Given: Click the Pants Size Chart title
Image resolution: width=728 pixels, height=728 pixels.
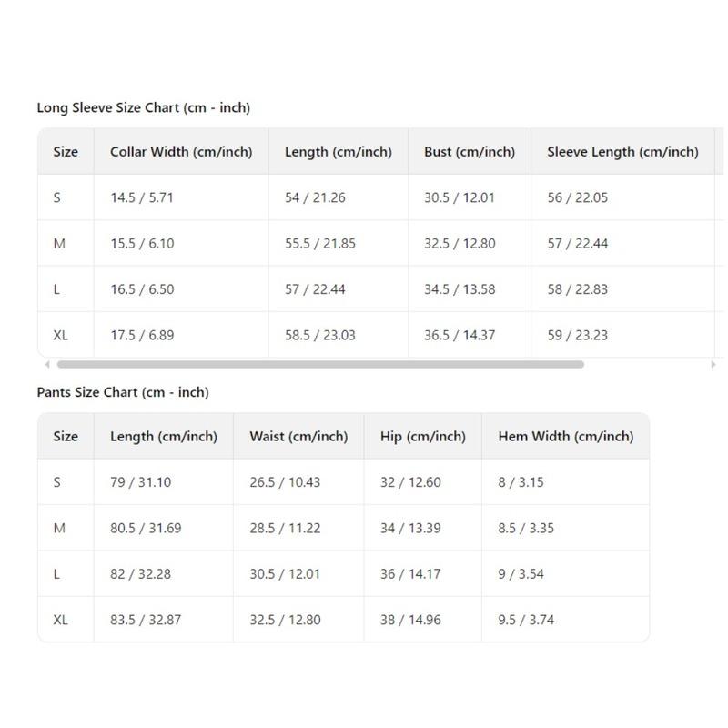Looking at the screenshot, I should [123, 392].
